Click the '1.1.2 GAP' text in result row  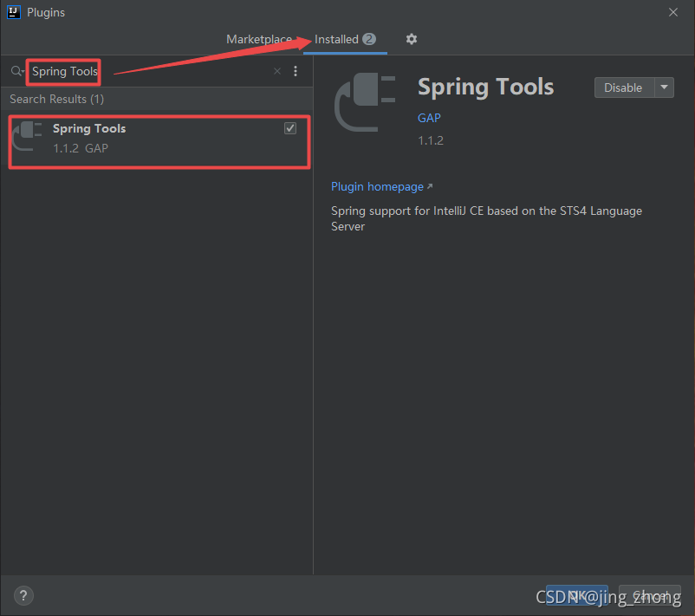(x=81, y=148)
